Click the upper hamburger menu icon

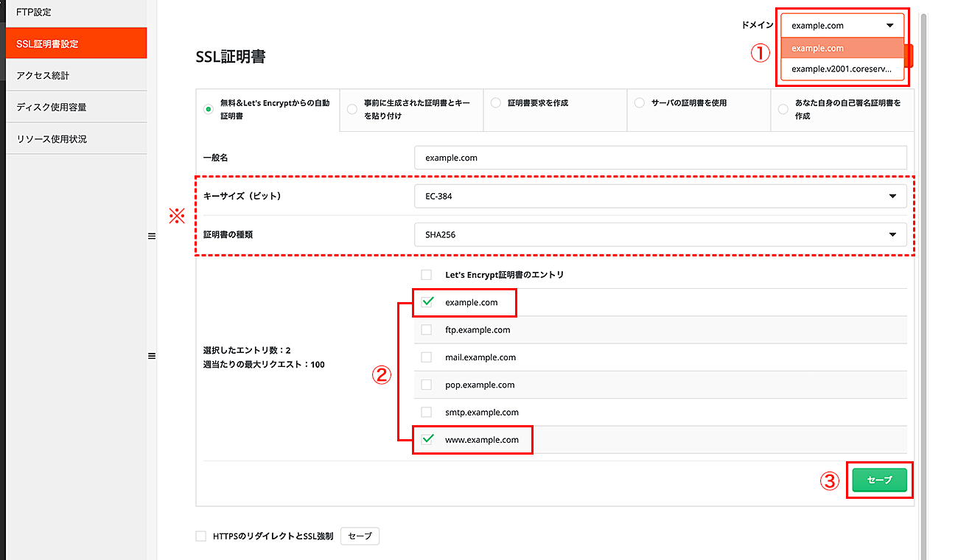[x=152, y=236]
